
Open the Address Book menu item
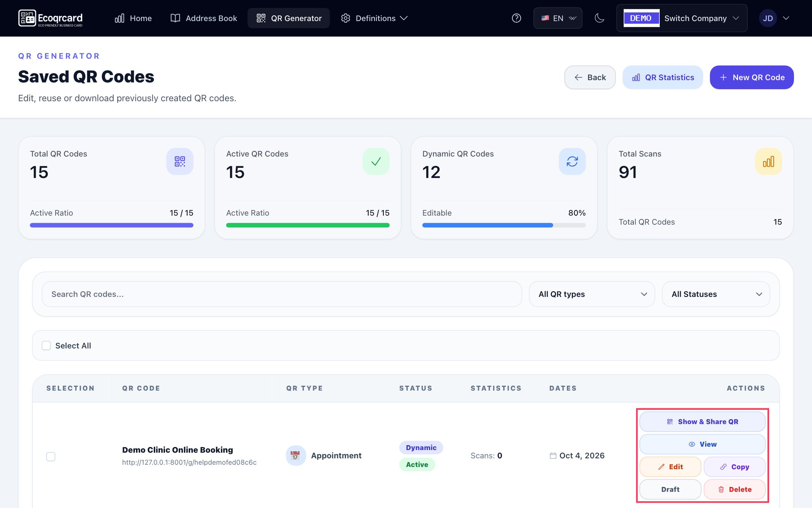pyautogui.click(x=204, y=18)
